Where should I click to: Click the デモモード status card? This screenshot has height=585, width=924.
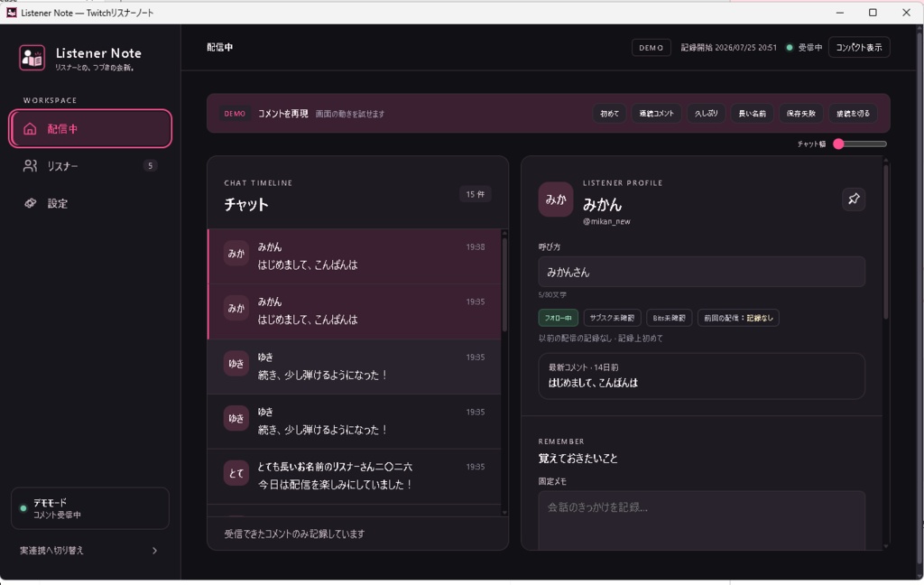pyautogui.click(x=90, y=508)
